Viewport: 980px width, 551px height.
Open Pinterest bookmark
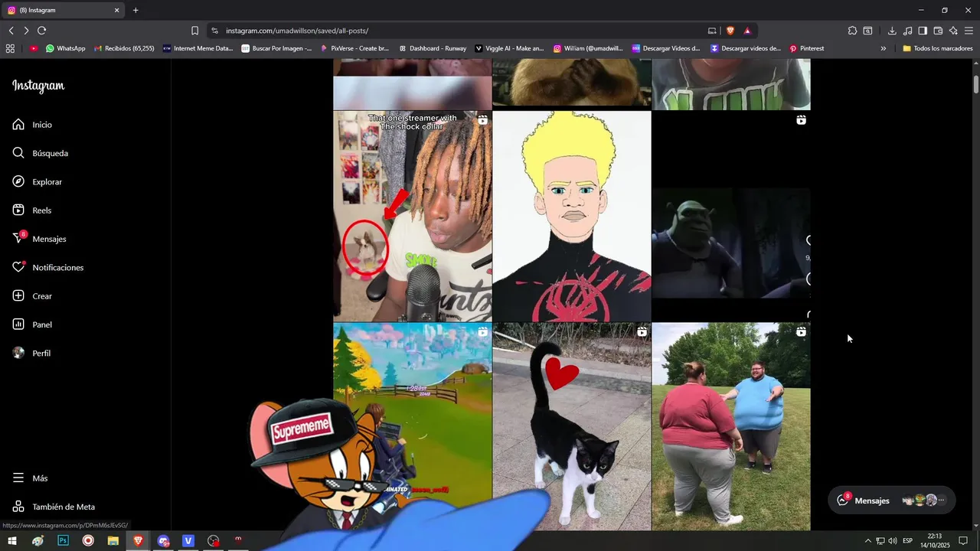[x=807, y=48]
